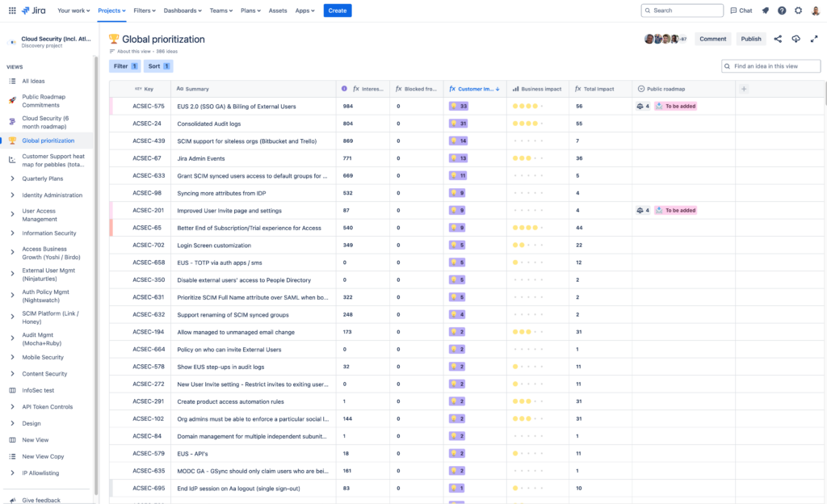This screenshot has width=827, height=504.
Task: Click the top Search field
Action: coord(682,10)
